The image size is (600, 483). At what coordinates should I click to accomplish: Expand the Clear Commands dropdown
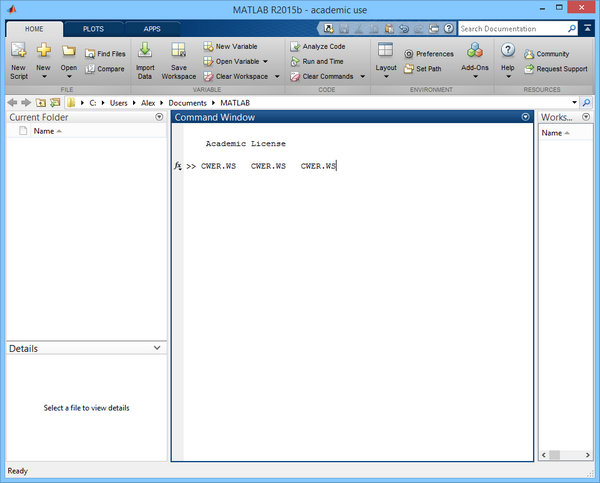tap(361, 76)
